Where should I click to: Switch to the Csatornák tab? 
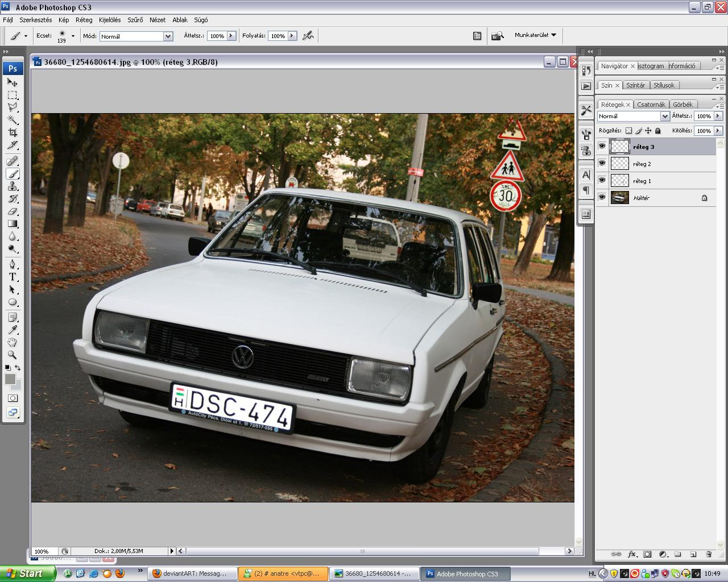point(651,105)
